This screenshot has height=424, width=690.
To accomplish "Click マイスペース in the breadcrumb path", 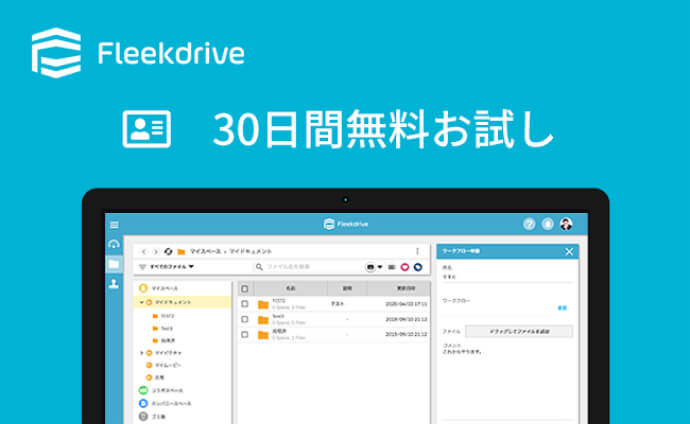I will tap(205, 252).
